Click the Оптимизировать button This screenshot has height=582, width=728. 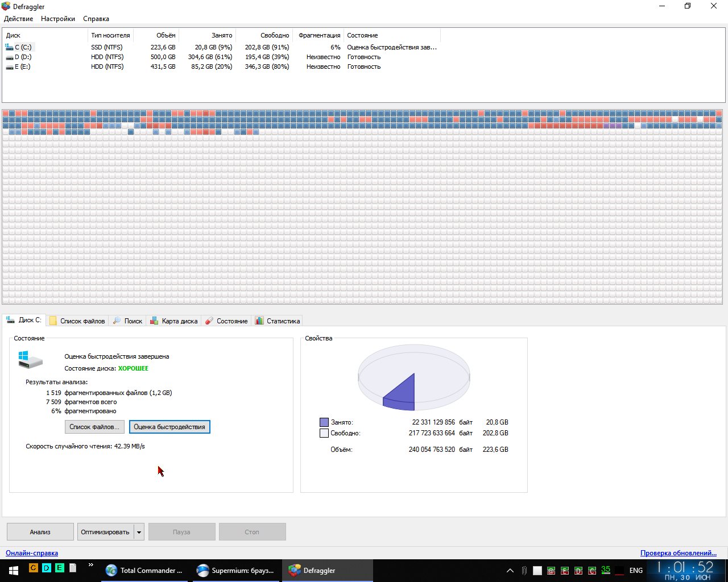[105, 532]
